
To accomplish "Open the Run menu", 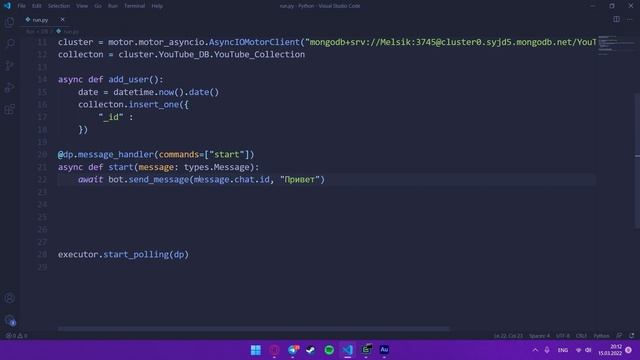I will click(x=113, y=6).
